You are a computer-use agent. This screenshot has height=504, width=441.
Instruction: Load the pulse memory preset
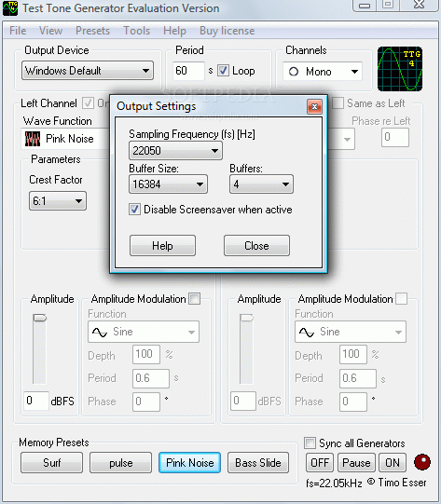click(x=120, y=462)
